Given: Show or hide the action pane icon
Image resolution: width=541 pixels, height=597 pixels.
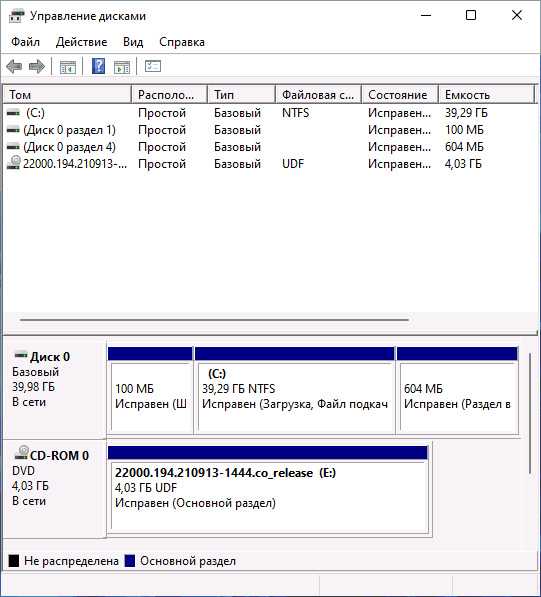Looking at the screenshot, I should pos(122,67).
